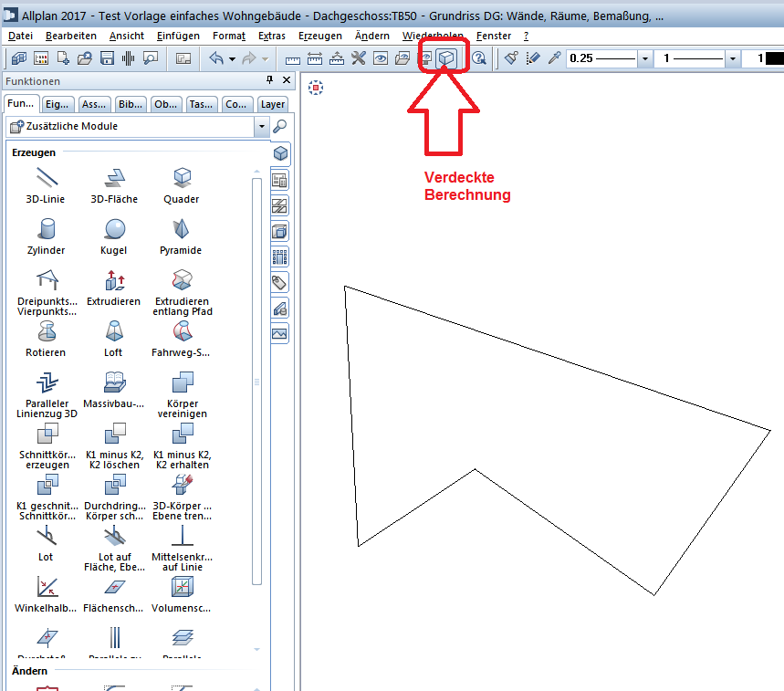Switch to the Layer tab

(x=273, y=104)
